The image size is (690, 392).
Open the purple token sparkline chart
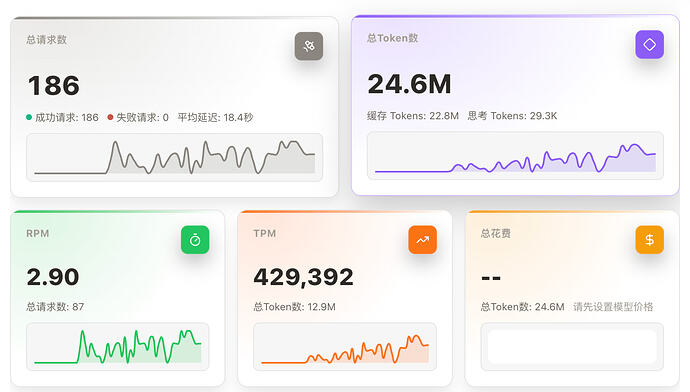[x=515, y=156]
